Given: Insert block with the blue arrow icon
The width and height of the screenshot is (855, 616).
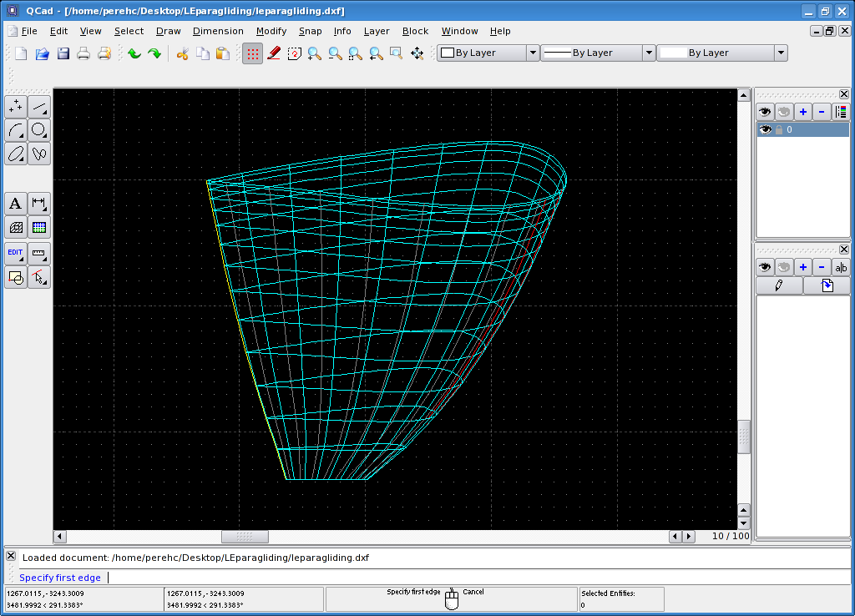Looking at the screenshot, I should pos(827,285).
